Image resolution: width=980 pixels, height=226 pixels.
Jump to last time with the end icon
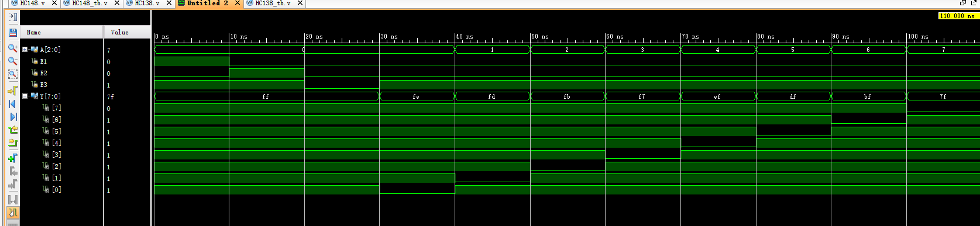pos(13,117)
